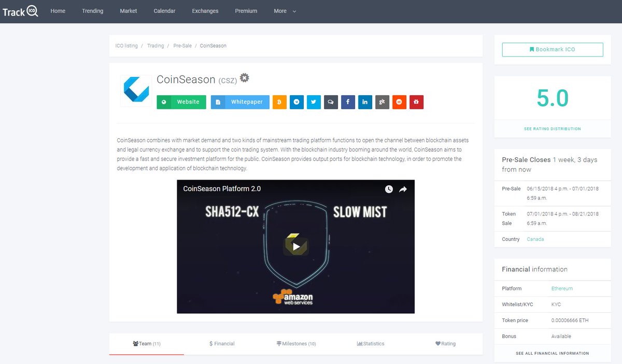Open the Reddit link icon

(x=399, y=102)
